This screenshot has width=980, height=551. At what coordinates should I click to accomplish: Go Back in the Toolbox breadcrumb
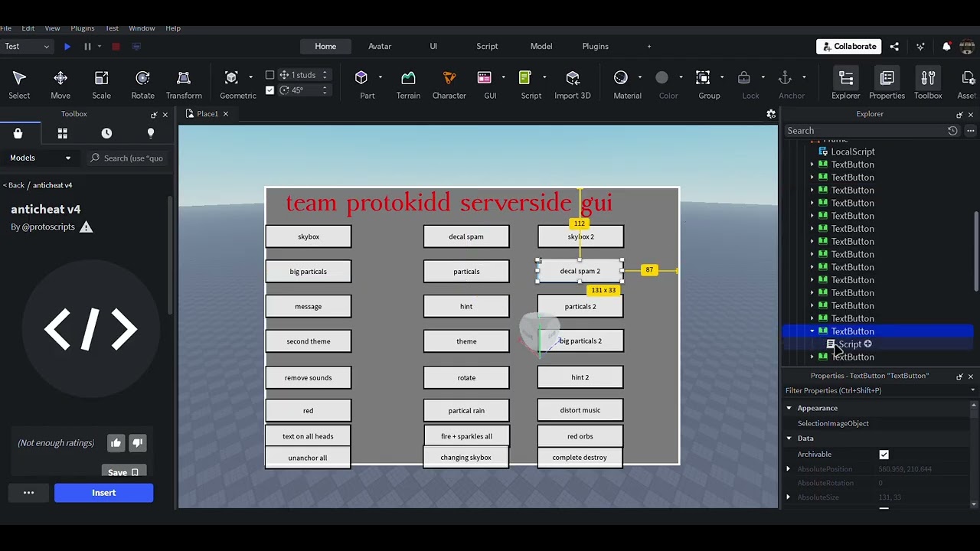13,185
